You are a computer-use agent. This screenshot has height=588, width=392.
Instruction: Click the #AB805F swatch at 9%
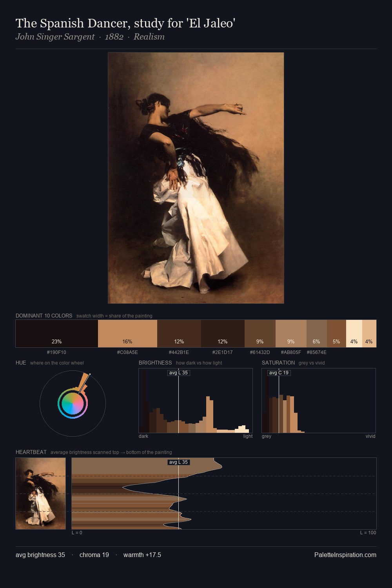point(291,334)
